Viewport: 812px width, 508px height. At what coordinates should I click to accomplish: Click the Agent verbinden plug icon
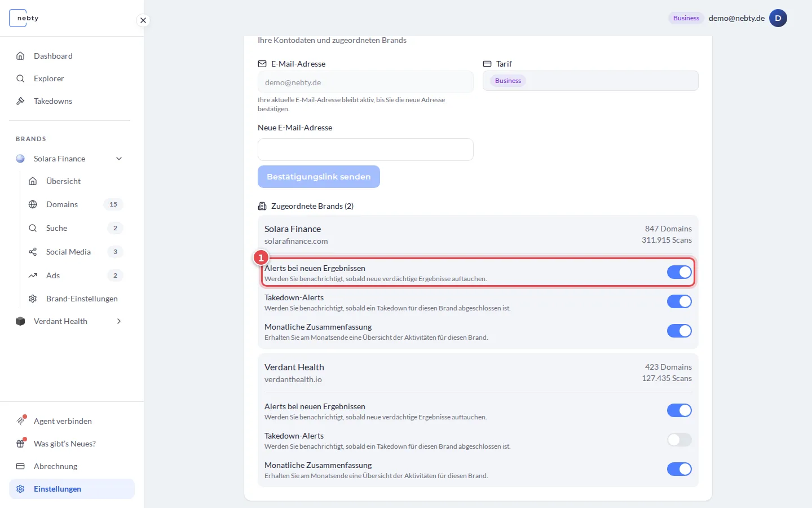click(x=21, y=421)
